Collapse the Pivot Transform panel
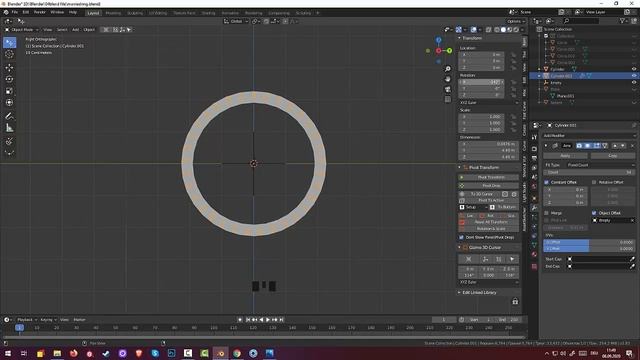This screenshot has width=640, height=360. click(x=459, y=167)
